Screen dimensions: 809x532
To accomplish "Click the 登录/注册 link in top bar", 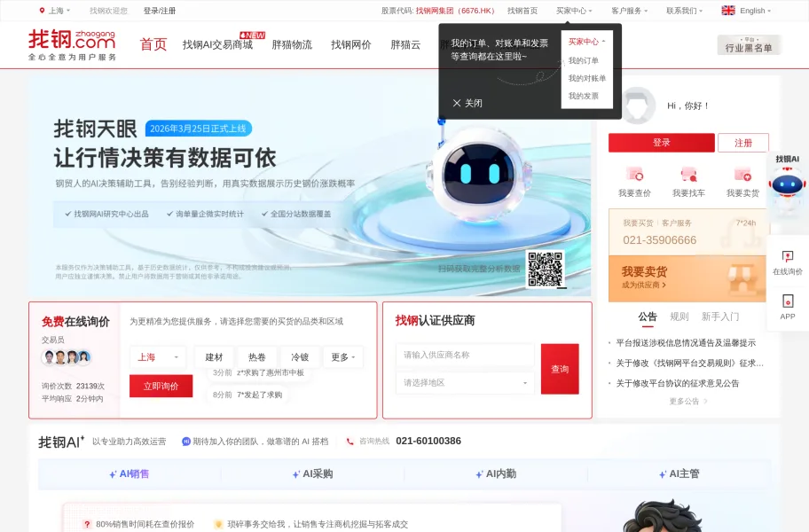I will coord(160,11).
